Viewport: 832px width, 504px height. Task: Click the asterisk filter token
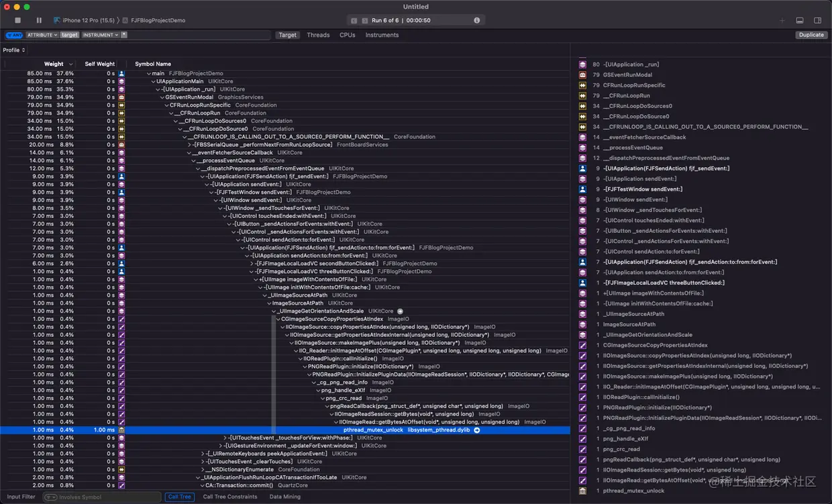(124, 35)
